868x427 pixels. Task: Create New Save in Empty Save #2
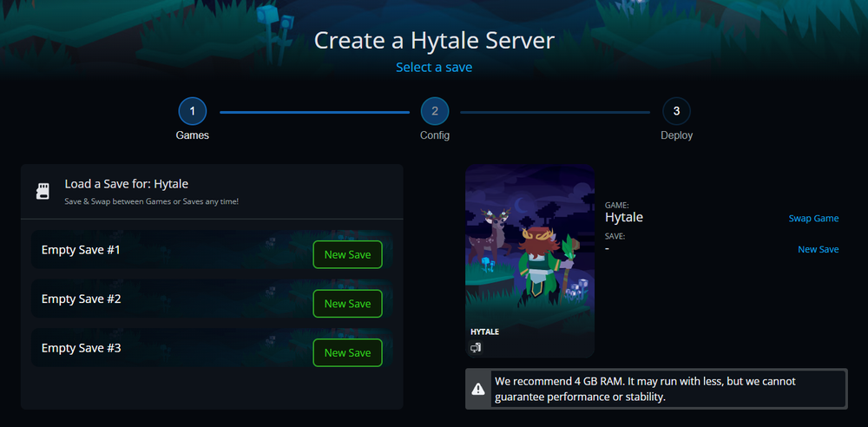[x=347, y=304]
